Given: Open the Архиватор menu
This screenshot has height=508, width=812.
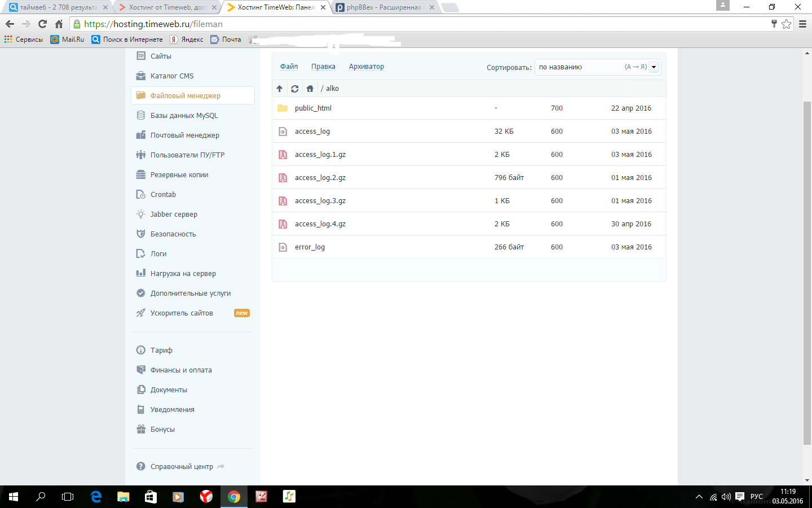Looking at the screenshot, I should tap(366, 67).
